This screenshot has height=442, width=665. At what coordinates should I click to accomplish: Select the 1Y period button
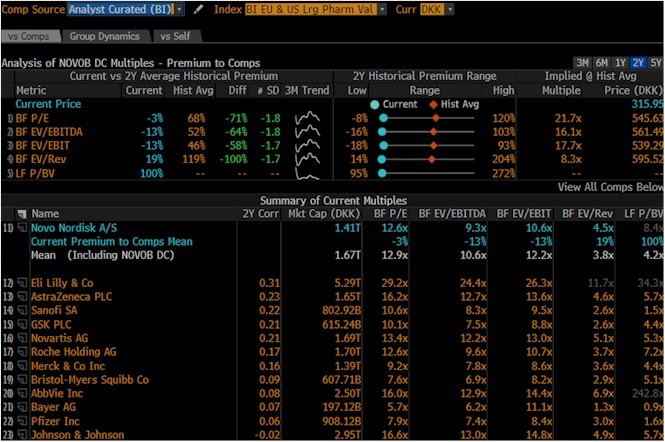tap(620, 63)
